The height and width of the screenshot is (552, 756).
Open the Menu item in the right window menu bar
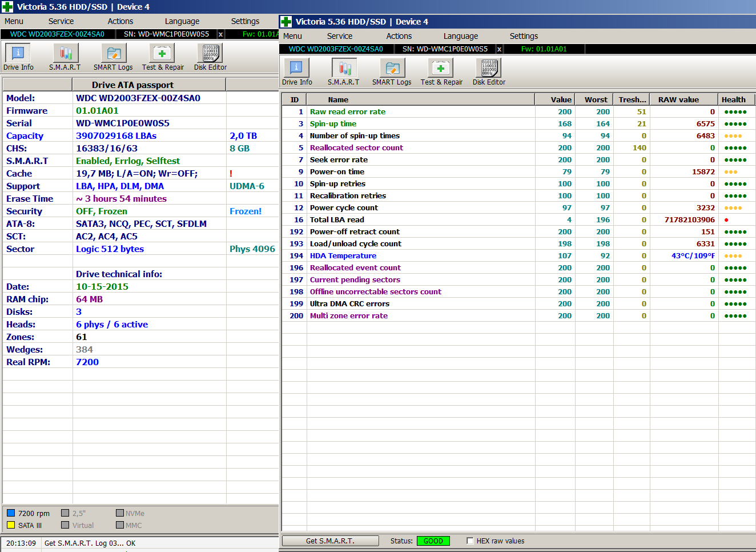coord(292,36)
